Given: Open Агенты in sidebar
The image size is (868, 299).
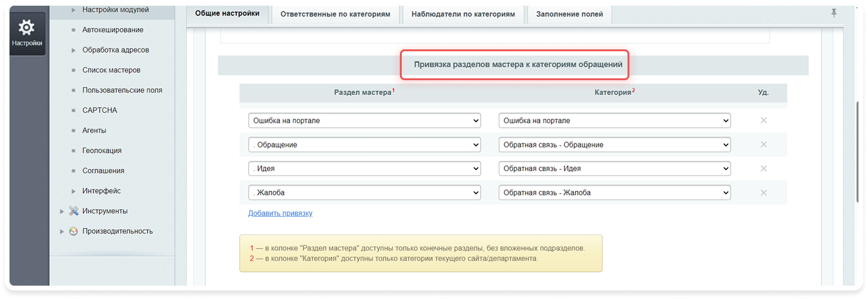Looking at the screenshot, I should [94, 131].
